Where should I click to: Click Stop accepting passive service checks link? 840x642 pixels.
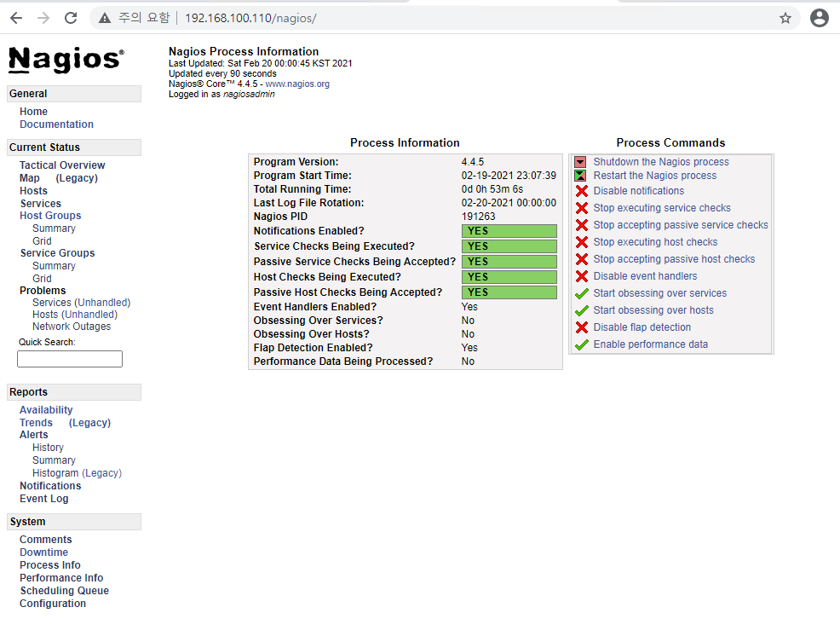click(681, 225)
